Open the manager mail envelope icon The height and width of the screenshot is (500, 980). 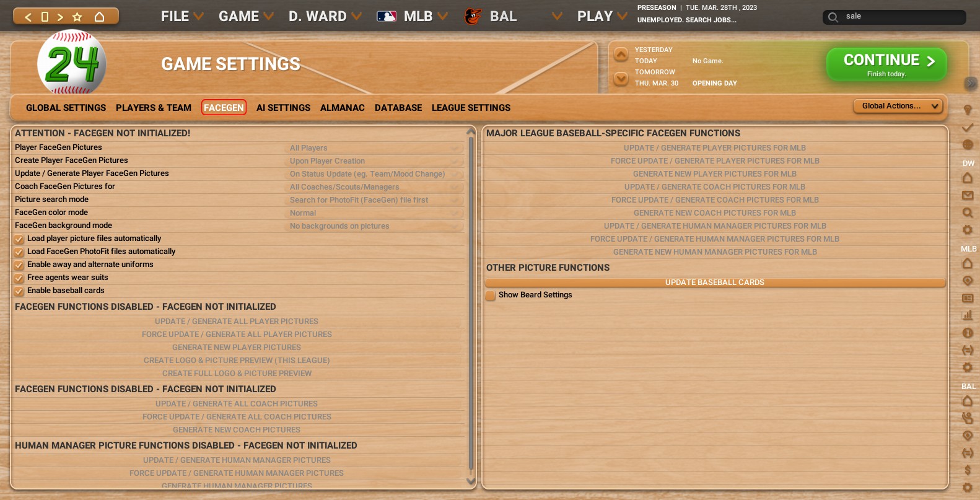coord(967,195)
